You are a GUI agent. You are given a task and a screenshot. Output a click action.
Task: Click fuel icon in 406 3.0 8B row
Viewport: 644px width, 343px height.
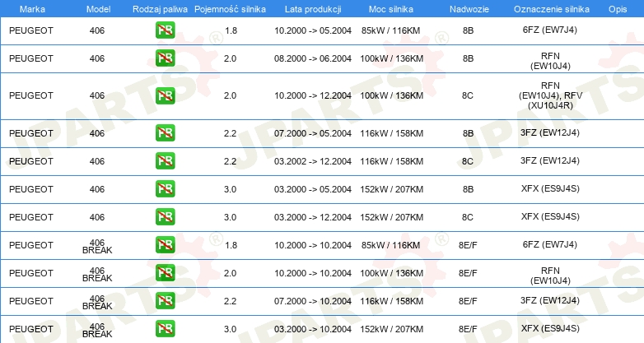(x=165, y=188)
